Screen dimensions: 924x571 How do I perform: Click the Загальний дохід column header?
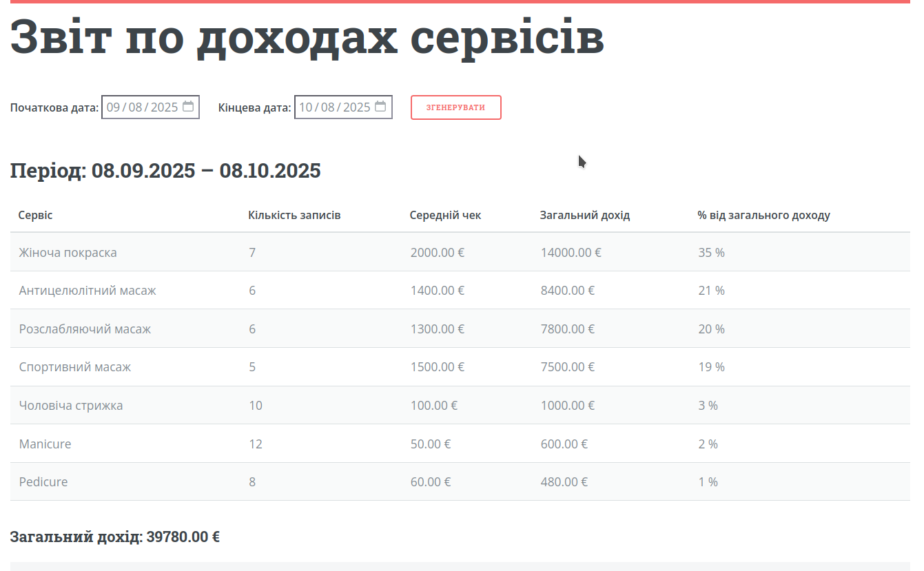pyautogui.click(x=584, y=215)
